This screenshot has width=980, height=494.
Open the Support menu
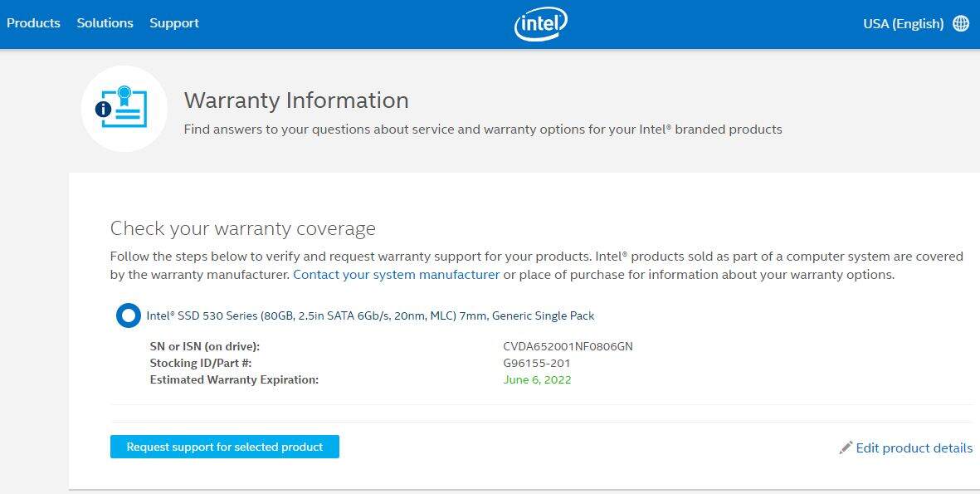tap(174, 23)
